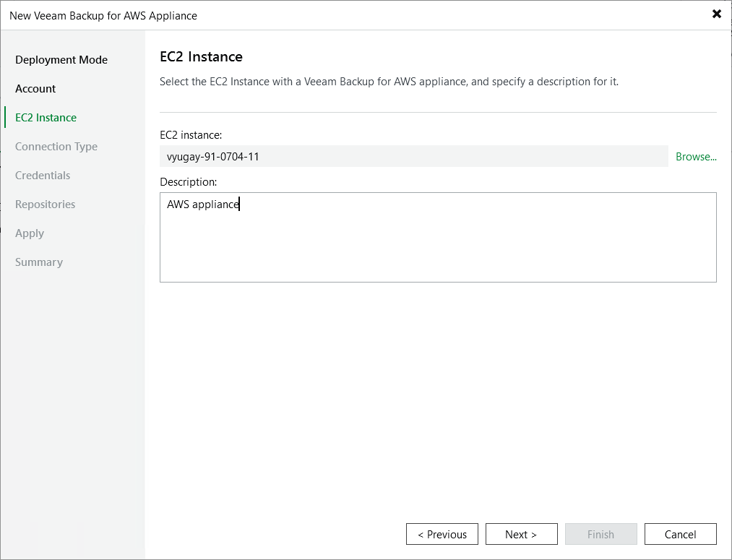The height and width of the screenshot is (560, 732).
Task: Click the EC2 Instance page heading
Action: click(x=201, y=57)
